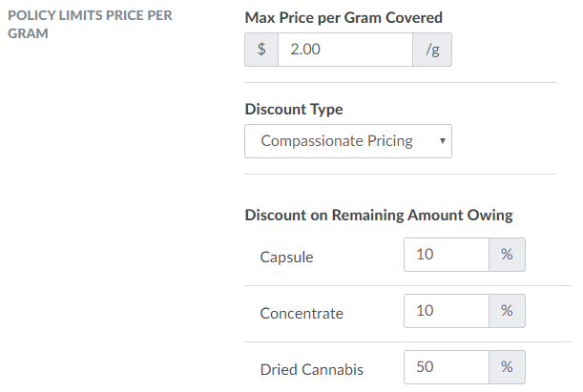583x392 pixels.
Task: Click the Concentrate discount input
Action: click(447, 311)
